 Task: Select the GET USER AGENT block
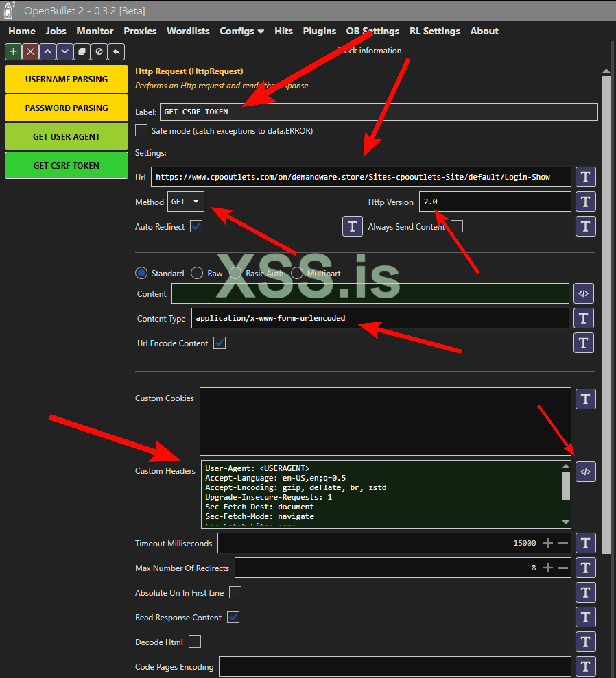coord(67,136)
